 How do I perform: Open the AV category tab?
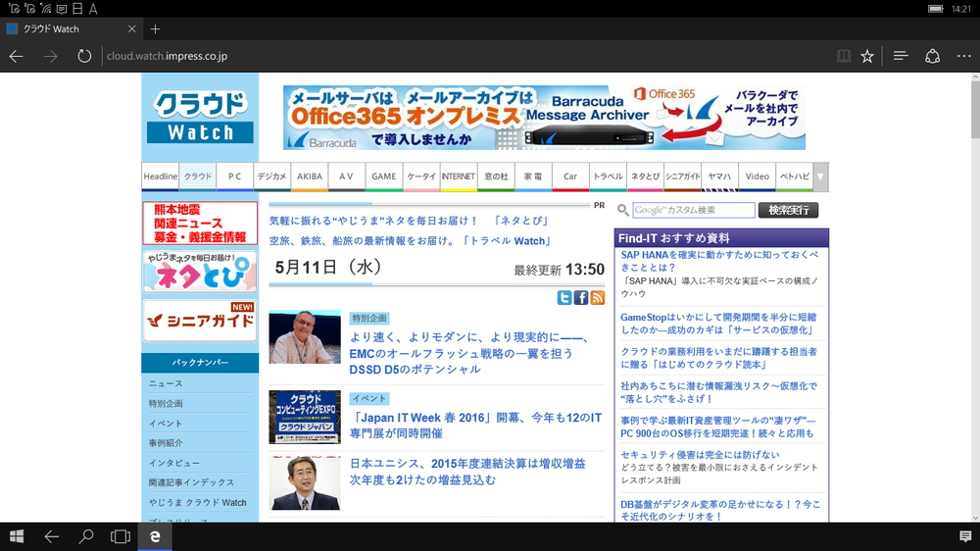(x=346, y=176)
